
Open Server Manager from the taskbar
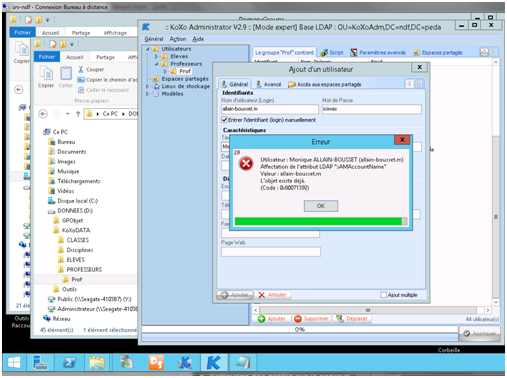tap(40, 362)
